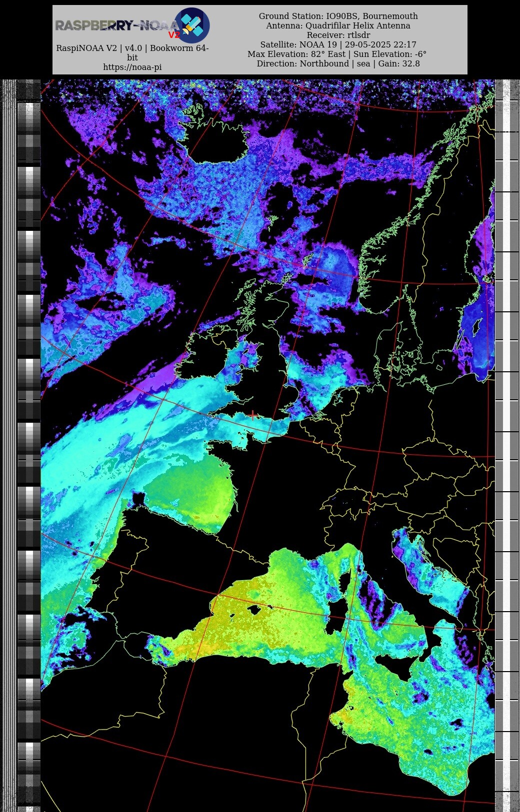
Task: Select the 'Satellite: NOAA 19 | 29-05-2025 22:17' line
Action: (x=338, y=44)
